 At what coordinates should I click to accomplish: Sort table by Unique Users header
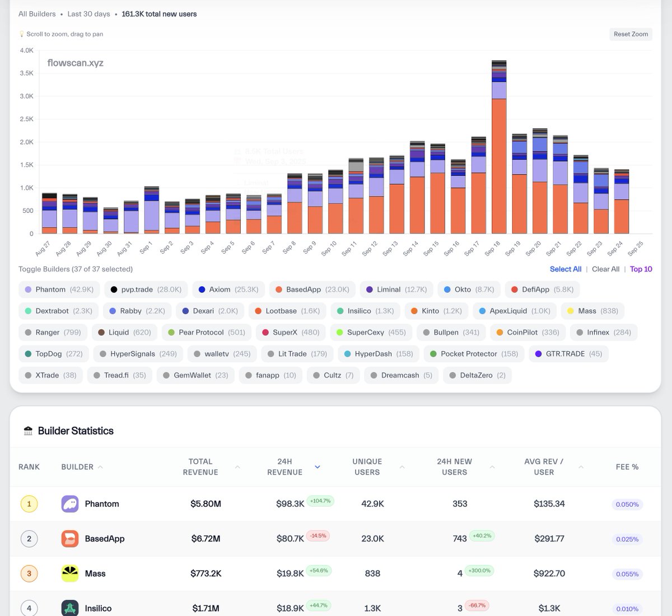[367, 467]
